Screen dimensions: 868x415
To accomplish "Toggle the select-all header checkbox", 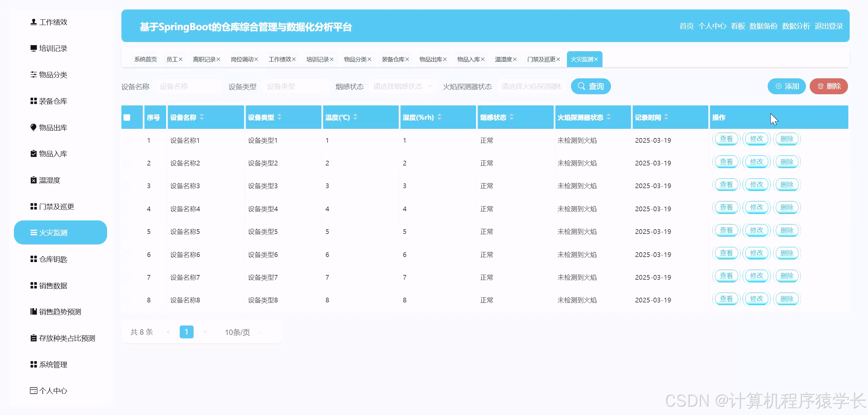I will (127, 117).
